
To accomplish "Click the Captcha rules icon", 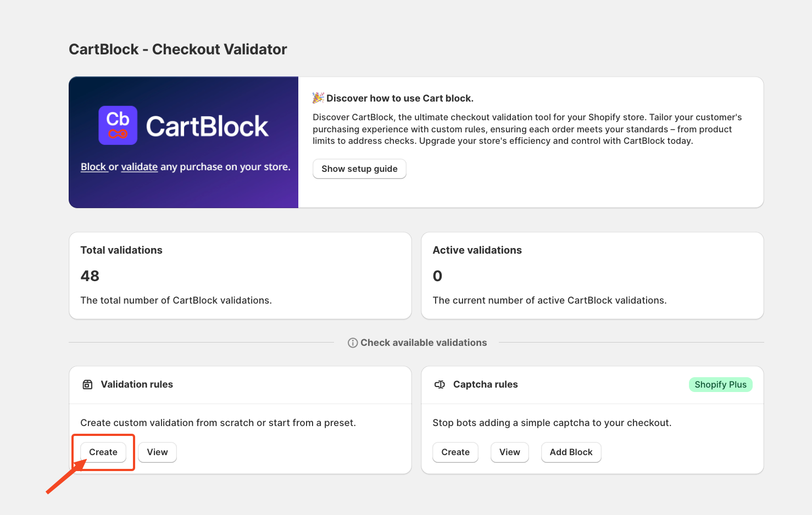I will 440,384.
